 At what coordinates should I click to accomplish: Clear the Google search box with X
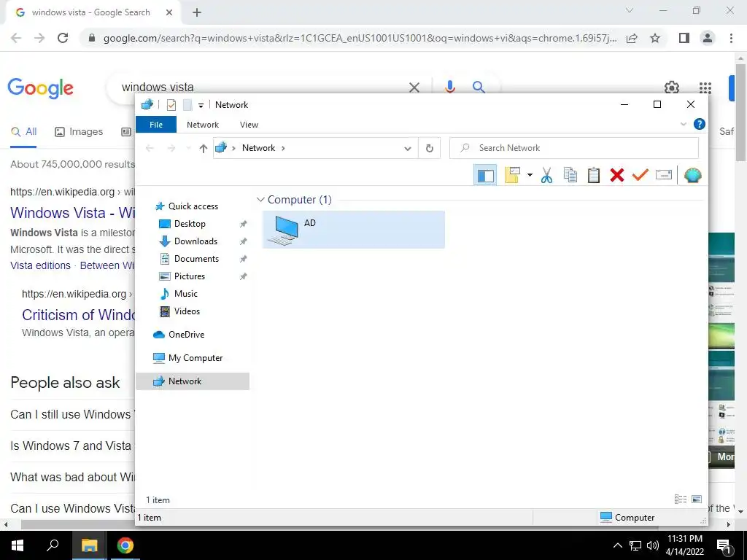click(414, 87)
